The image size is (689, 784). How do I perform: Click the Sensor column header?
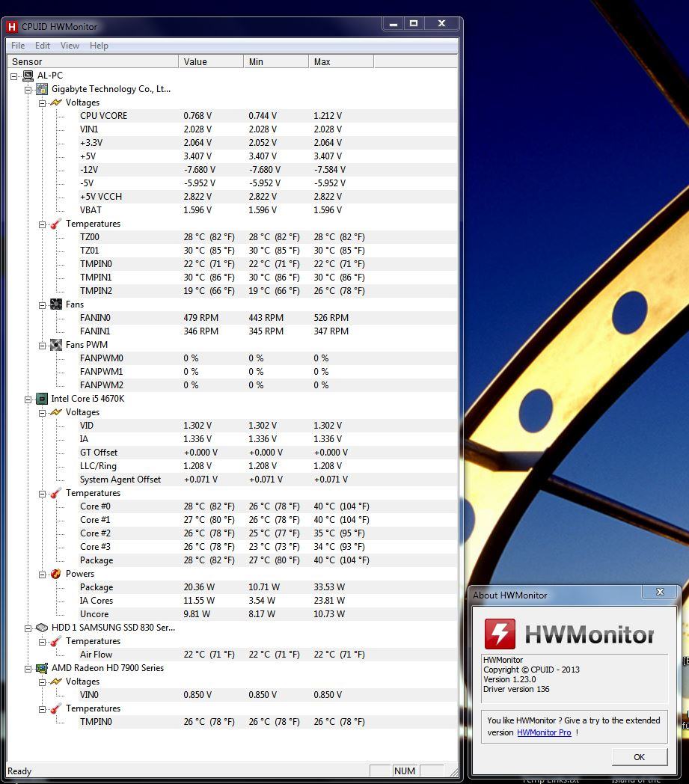point(93,61)
